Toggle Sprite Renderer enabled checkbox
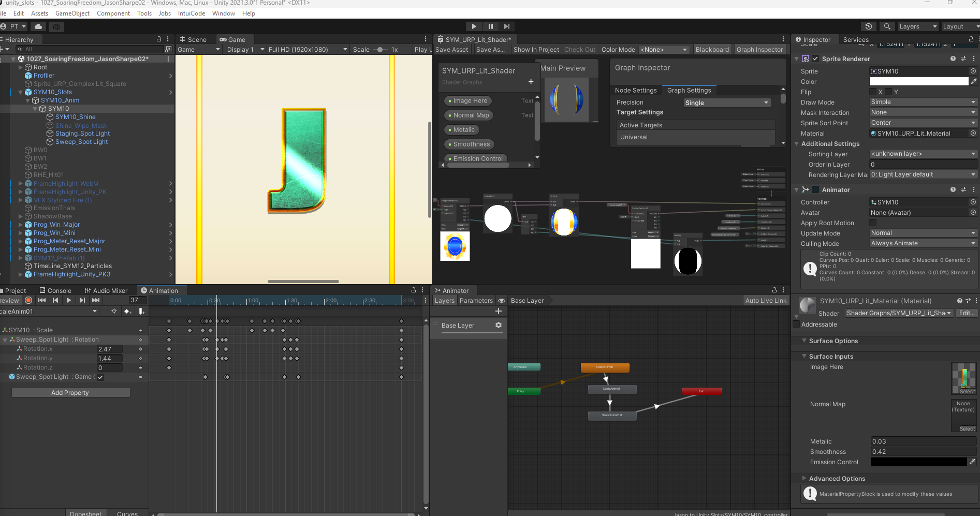Image resolution: width=980 pixels, height=516 pixels. coord(815,58)
